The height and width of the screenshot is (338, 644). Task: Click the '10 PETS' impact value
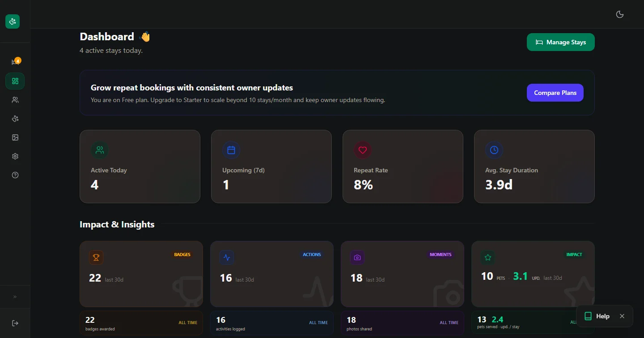point(493,277)
